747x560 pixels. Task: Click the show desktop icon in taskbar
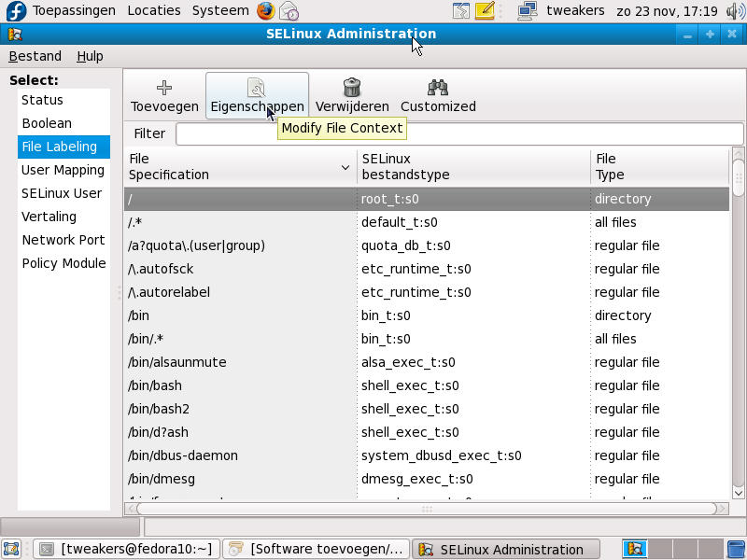tap(11, 549)
